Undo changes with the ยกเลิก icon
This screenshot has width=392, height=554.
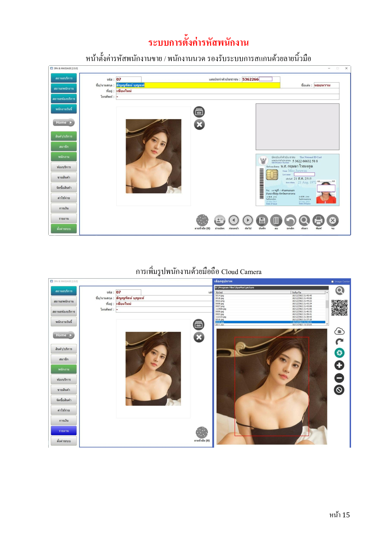(x=290, y=221)
